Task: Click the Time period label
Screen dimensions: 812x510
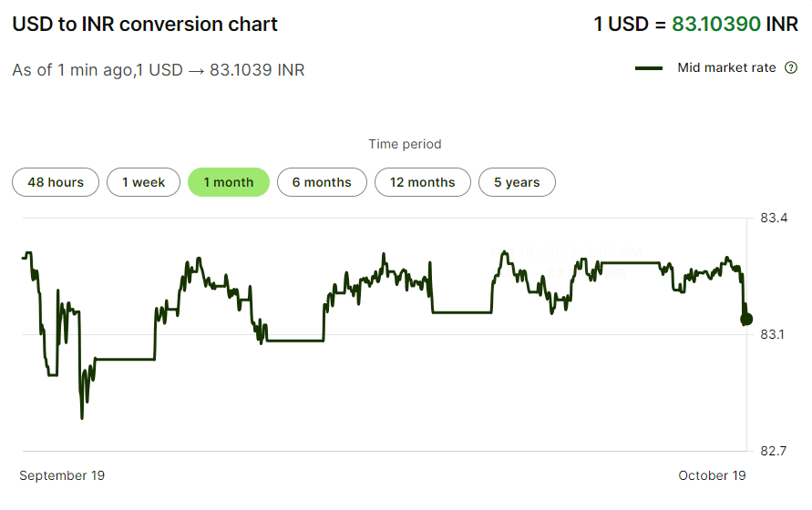Action: click(x=405, y=144)
